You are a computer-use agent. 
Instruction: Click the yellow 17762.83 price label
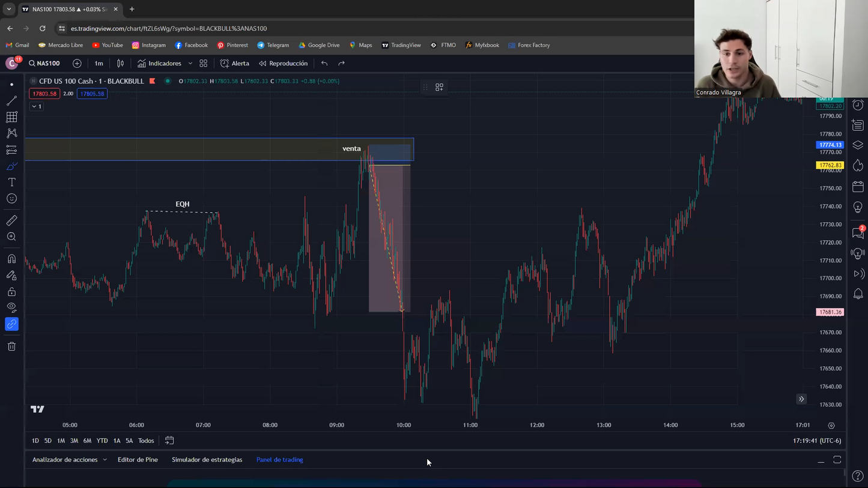point(830,165)
